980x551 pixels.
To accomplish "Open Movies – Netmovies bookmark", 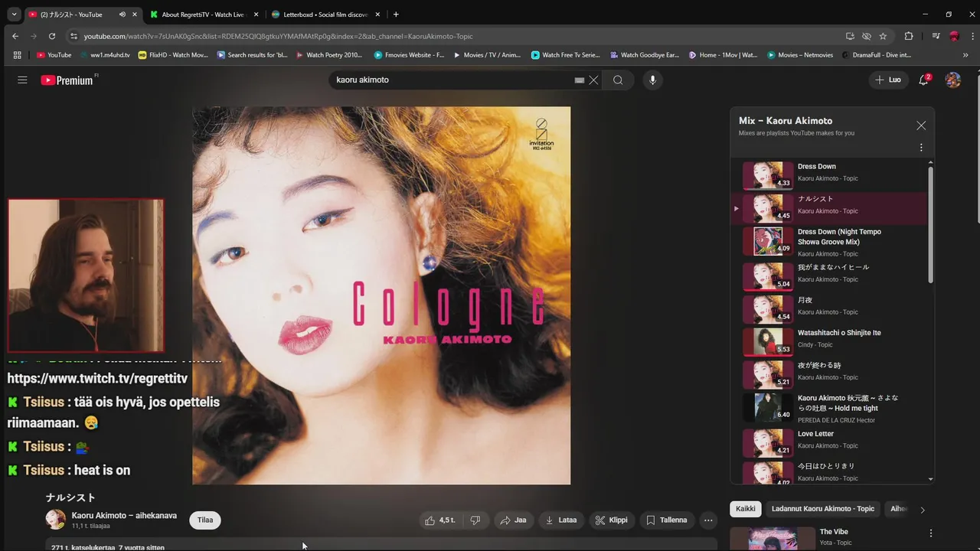I will tap(799, 55).
